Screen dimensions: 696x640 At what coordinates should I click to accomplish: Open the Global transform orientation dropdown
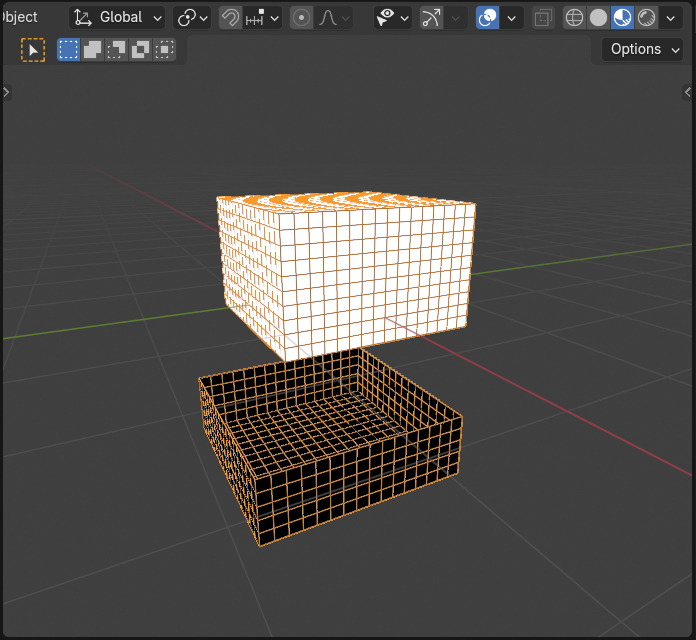pos(117,18)
